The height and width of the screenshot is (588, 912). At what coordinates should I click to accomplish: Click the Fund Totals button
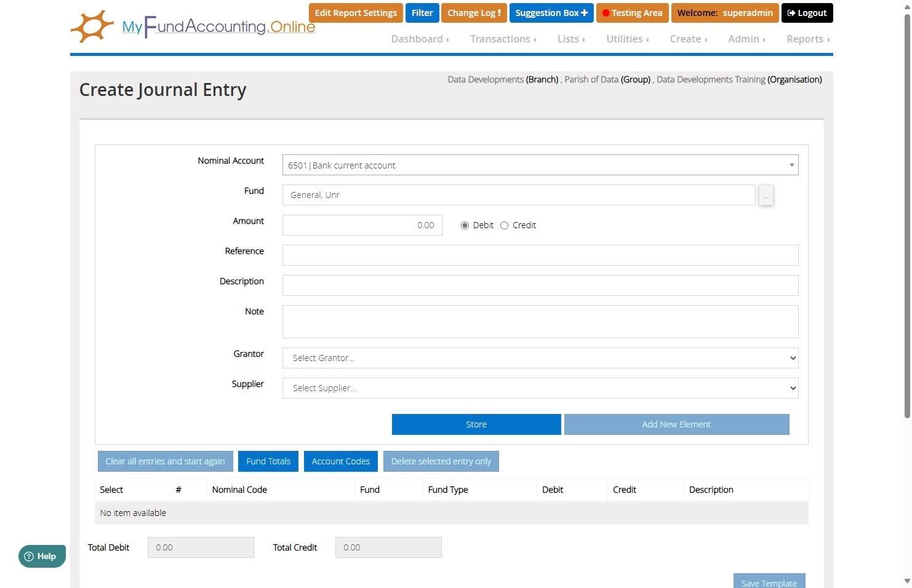coord(268,461)
